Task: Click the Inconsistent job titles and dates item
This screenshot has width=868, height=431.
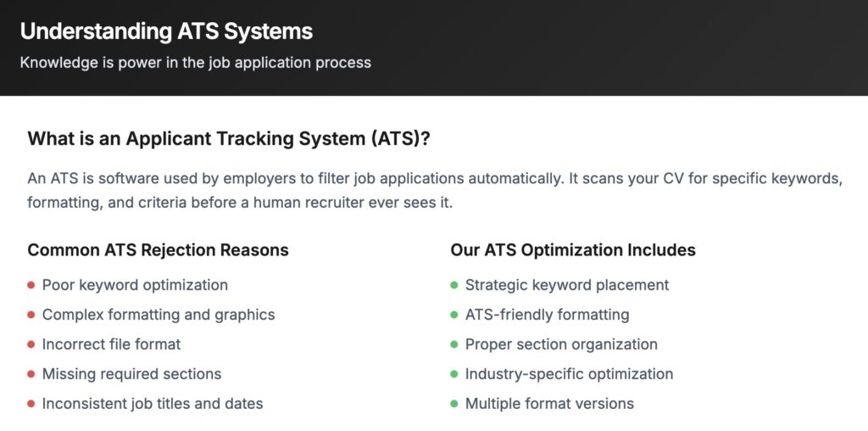Action: (x=153, y=404)
